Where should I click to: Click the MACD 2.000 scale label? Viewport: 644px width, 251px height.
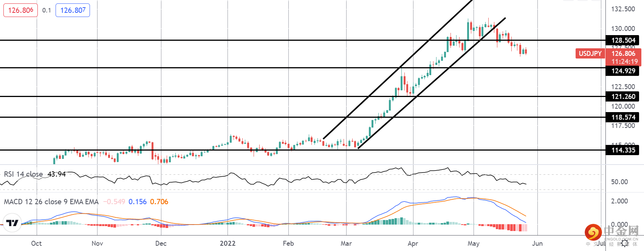click(x=619, y=201)
